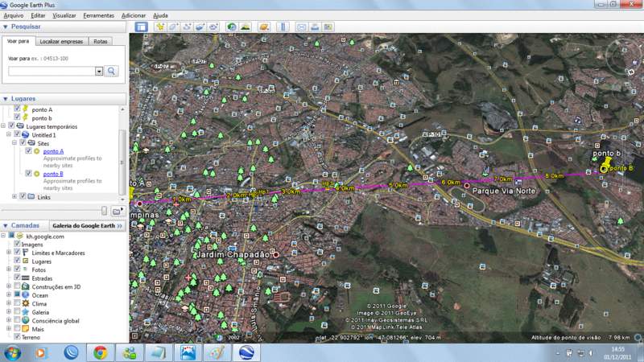Expand the Mais layer node
This screenshot has width=644, height=362.
(9, 329)
